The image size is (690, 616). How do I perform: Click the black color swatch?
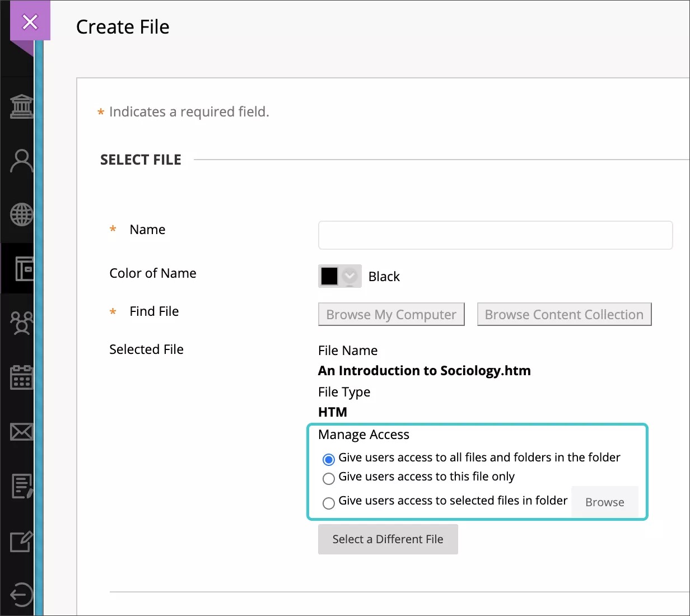pos(329,276)
